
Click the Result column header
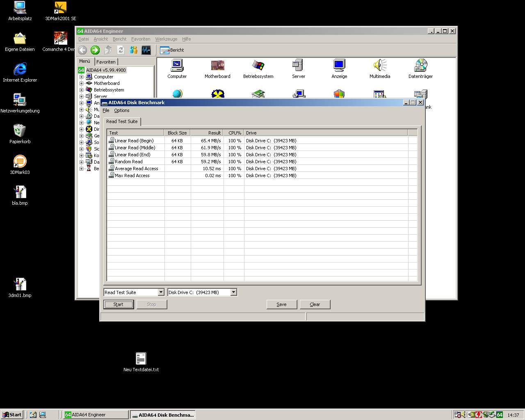(207, 133)
